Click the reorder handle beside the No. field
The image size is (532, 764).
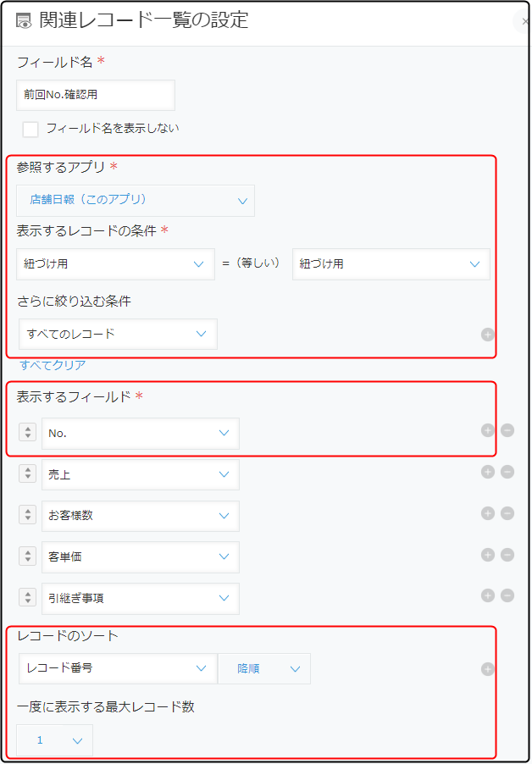(x=28, y=432)
